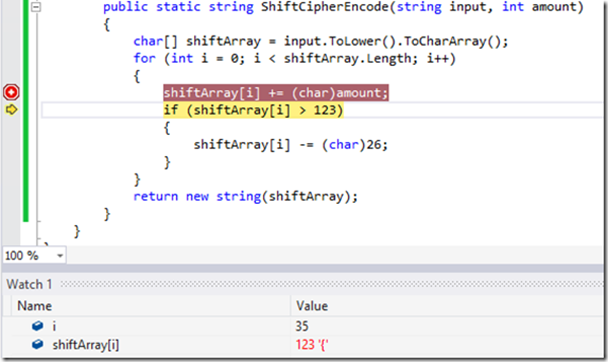Click the shiftArray[i] -= (char)26 statement
Image resolution: width=608 pixels, height=362 pixels.
click(291, 145)
